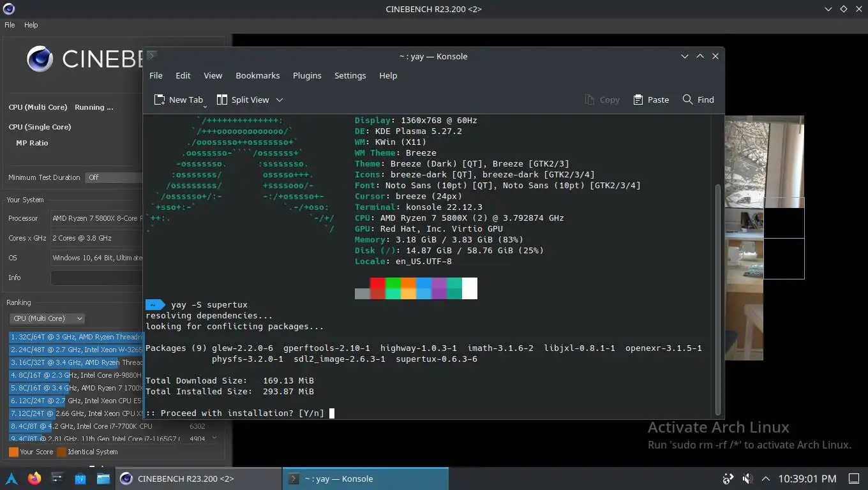Click Cores x GHz field in Cinebench
Screen dimensions: 868x490
pos(96,238)
